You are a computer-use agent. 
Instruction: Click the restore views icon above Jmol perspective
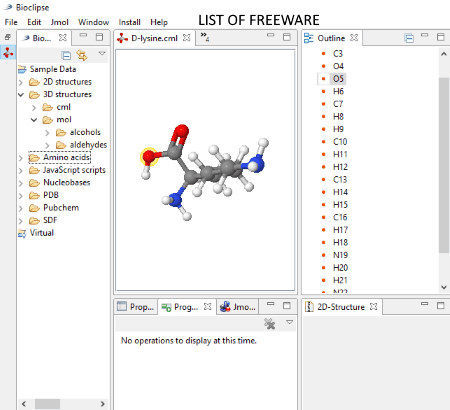pyautogui.click(x=8, y=37)
